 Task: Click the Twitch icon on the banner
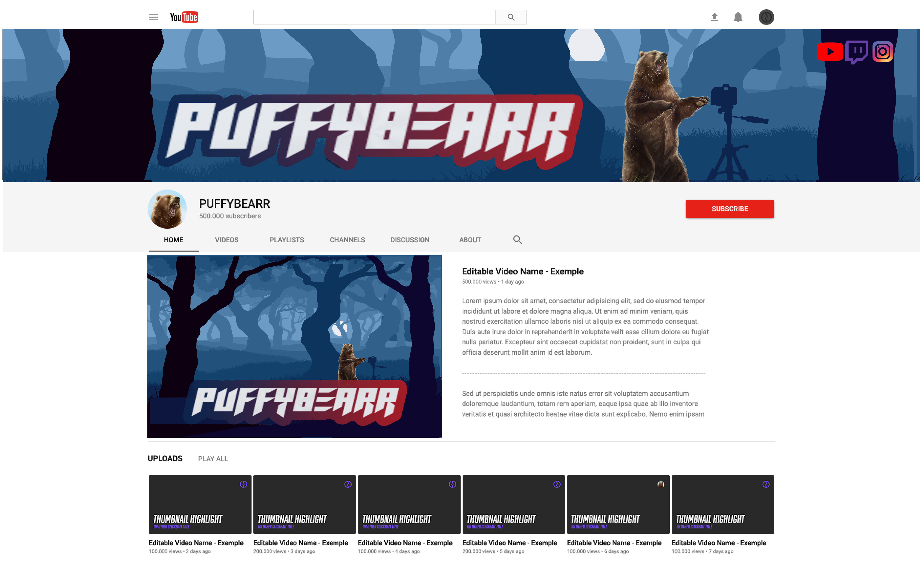coord(857,51)
